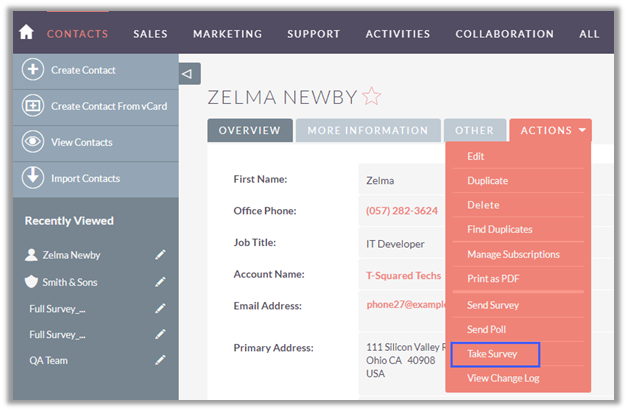Image resolution: width=627 pixels, height=411 pixels.
Task: Collapse the sidebar with the arrow button
Action: coord(190,74)
